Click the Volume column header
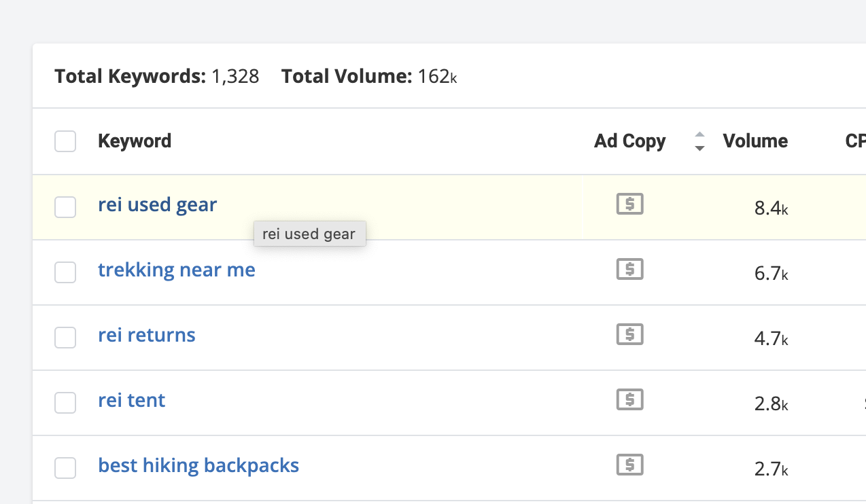This screenshot has width=866, height=504. point(755,141)
